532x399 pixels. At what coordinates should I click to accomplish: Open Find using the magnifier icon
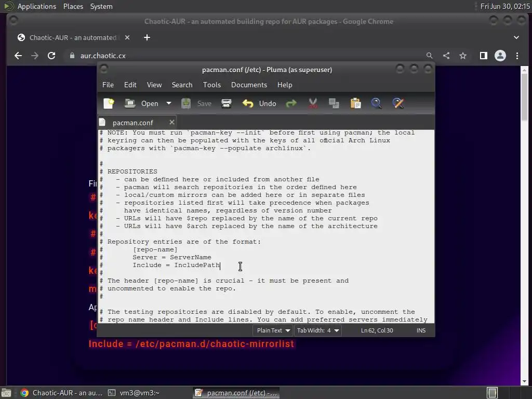pyautogui.click(x=376, y=103)
